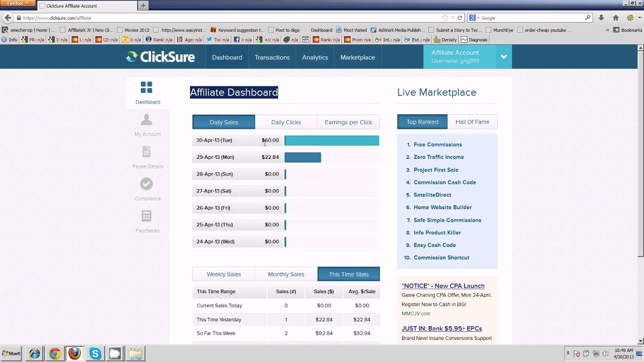Image resolution: width=644 pixels, height=362 pixels.
Task: Open a new tab with plus button
Action: click(143, 6)
